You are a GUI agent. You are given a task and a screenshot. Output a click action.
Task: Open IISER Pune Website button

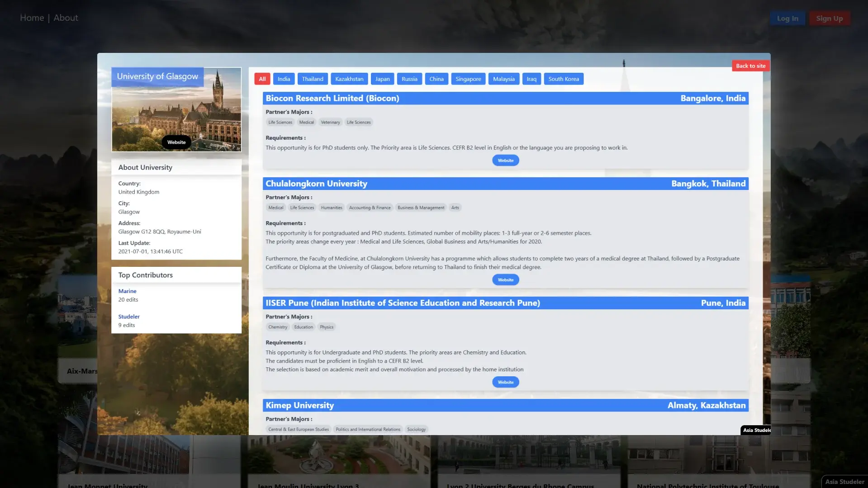[x=506, y=382]
